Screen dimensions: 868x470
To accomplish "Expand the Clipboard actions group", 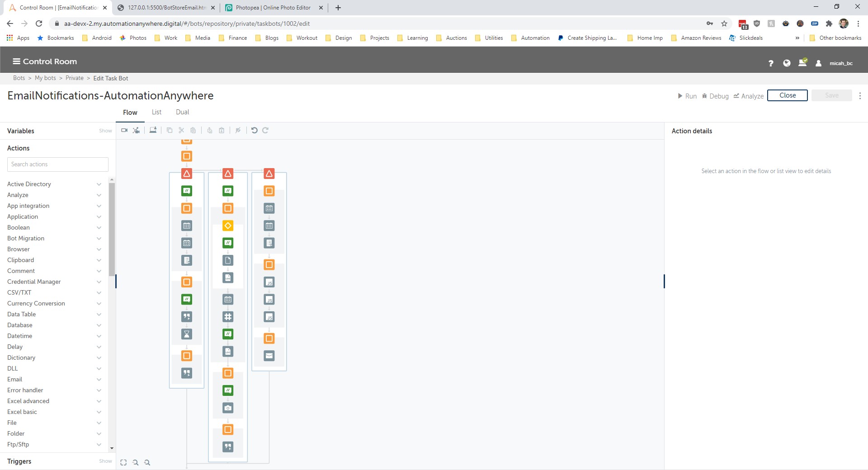I will click(x=99, y=260).
